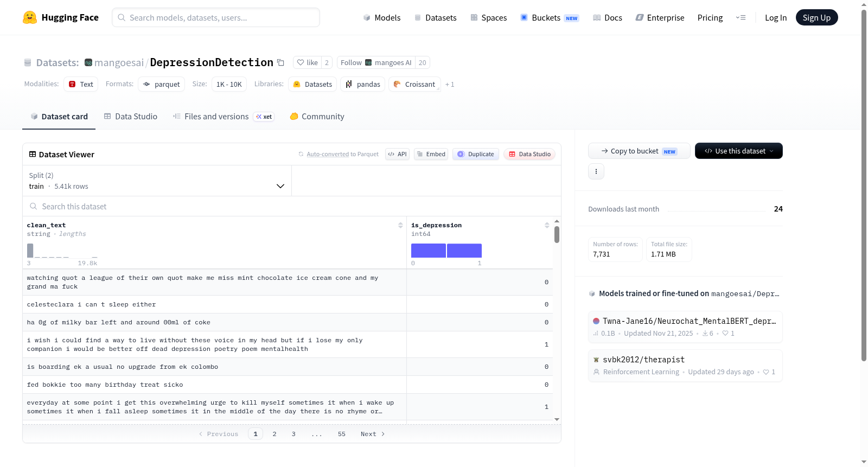Click the svbk2012 model avatar
The width and height of the screenshot is (868, 467).
596,360
